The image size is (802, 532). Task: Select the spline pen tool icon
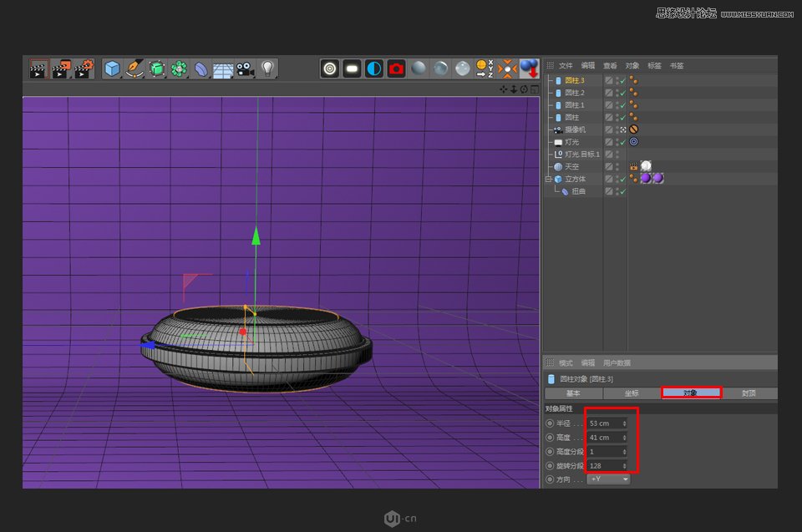click(134, 68)
